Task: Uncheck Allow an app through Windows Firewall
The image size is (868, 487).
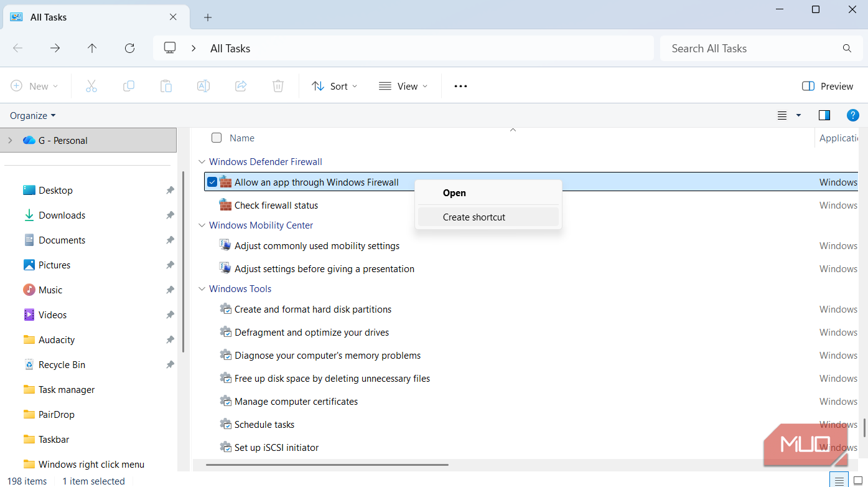Action: [212, 182]
